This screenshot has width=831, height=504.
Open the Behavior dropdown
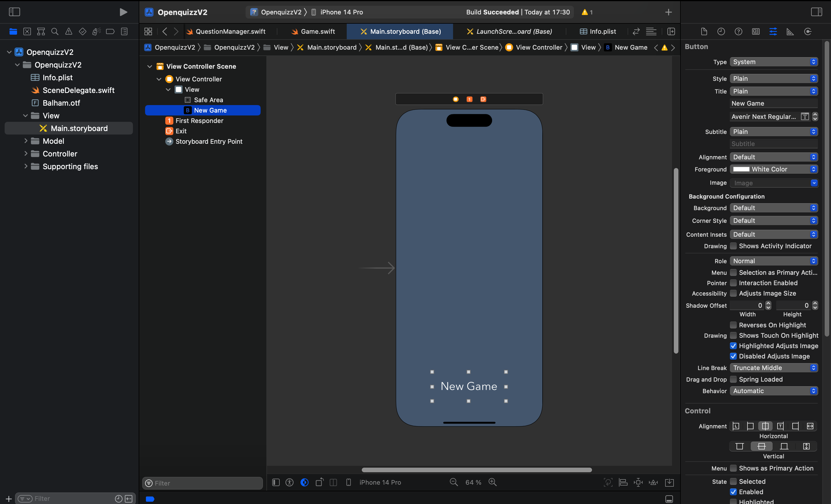point(774,391)
